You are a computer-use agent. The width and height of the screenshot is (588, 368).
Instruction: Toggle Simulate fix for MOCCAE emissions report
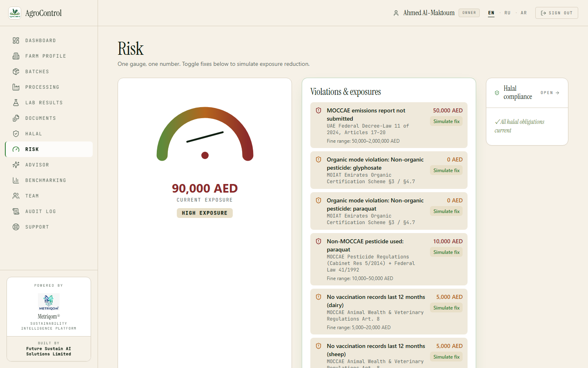click(x=446, y=121)
